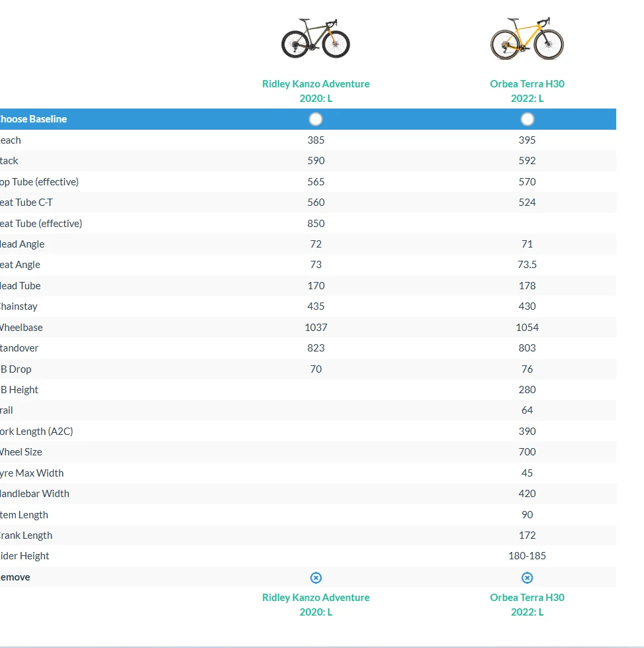Click the Choose Baseline row label
644x648 pixels.
coord(33,119)
